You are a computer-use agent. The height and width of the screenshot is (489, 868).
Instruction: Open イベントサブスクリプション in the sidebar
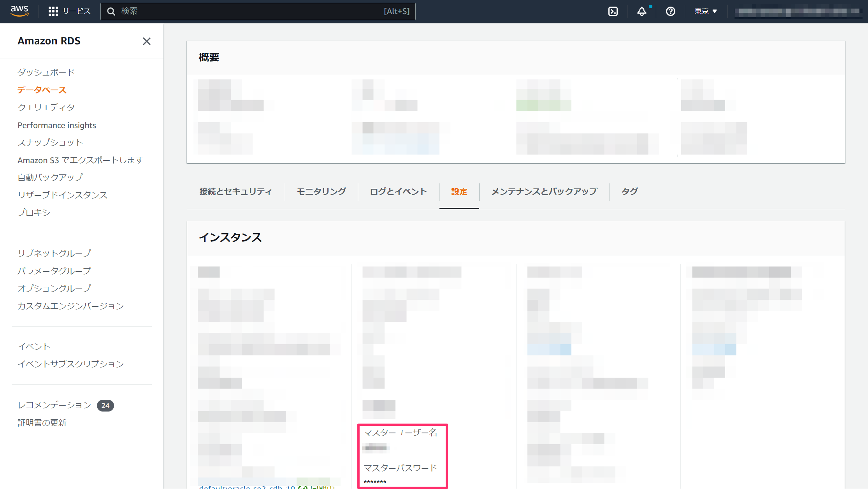tap(70, 364)
